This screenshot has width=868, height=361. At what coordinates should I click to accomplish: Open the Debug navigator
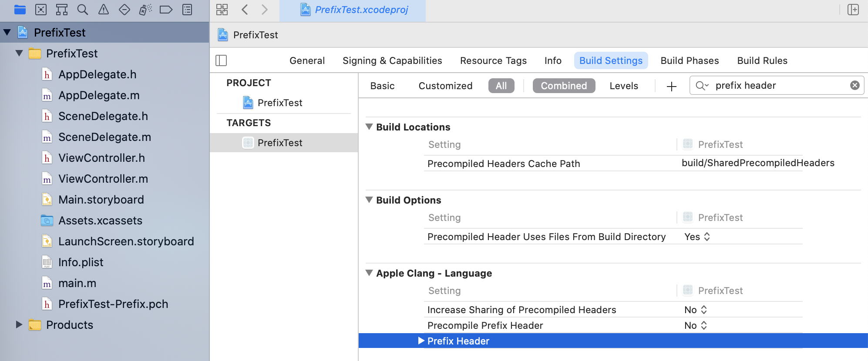coord(145,10)
